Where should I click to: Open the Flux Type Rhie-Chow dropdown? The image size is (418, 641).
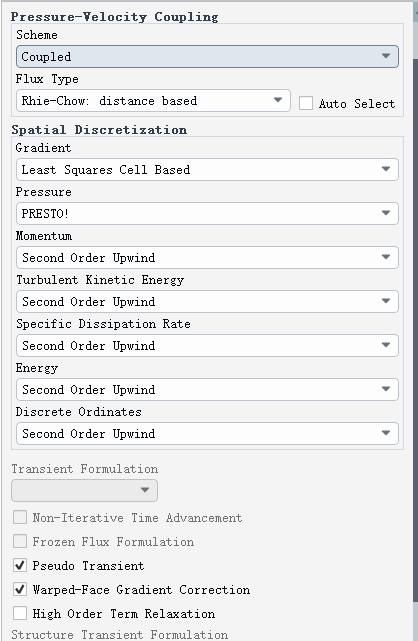pos(153,101)
